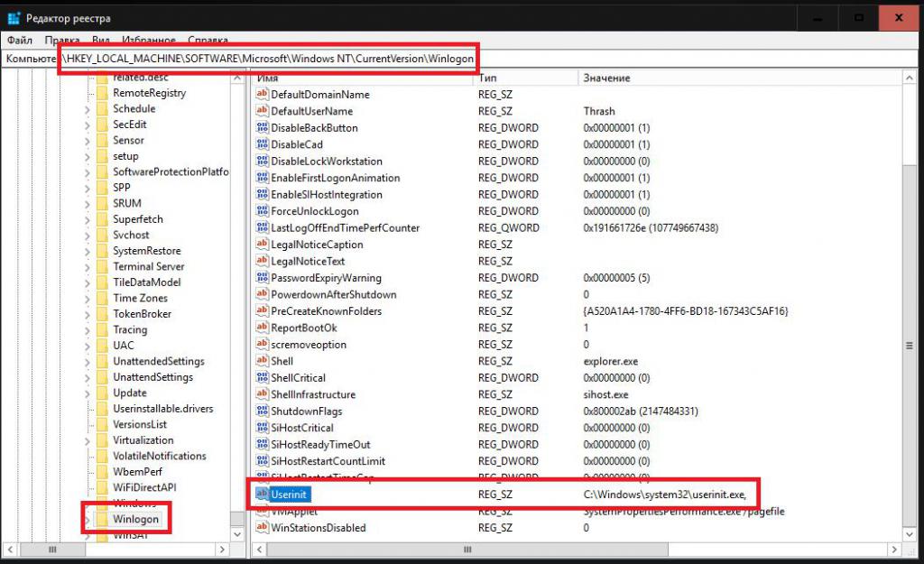Open the Избранное menu
The height and width of the screenshot is (564, 924).
coord(149,40)
